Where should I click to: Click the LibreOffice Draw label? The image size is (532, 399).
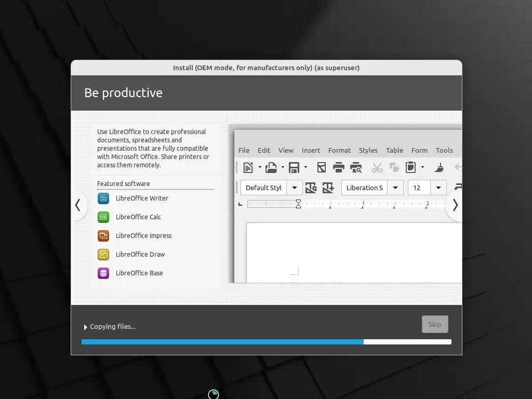click(x=140, y=254)
